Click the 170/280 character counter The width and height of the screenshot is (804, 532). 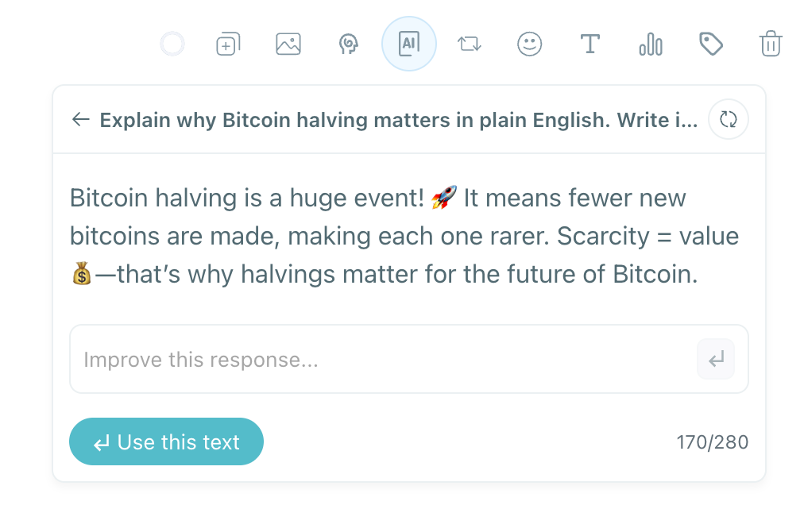tap(713, 441)
